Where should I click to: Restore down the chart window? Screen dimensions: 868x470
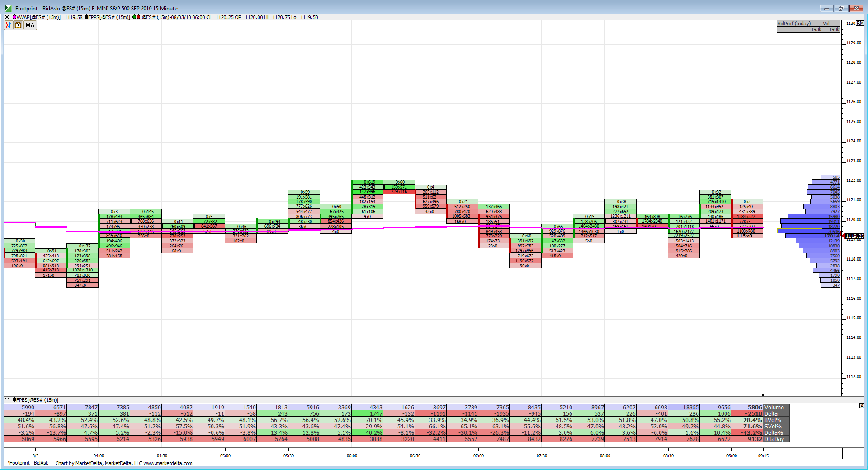(x=841, y=8)
